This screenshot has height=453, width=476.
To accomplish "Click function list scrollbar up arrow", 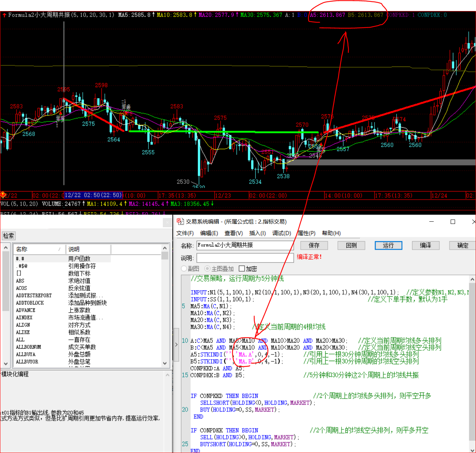I will point(165,248).
